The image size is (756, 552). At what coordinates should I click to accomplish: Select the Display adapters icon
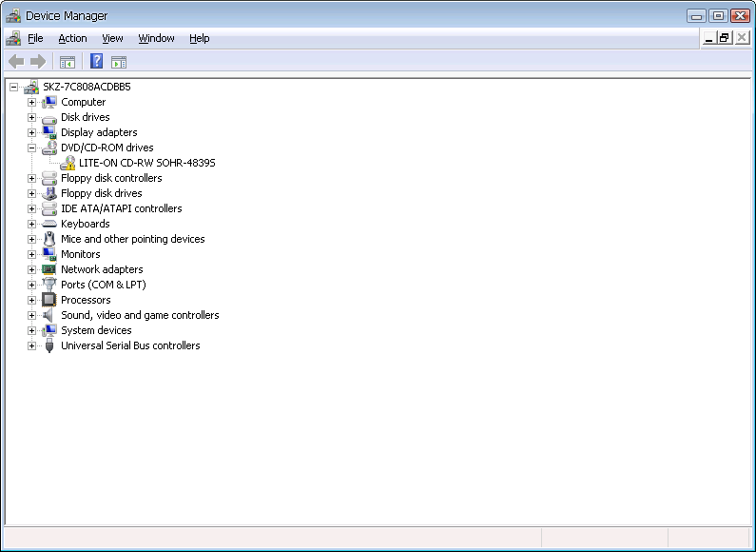[49, 132]
